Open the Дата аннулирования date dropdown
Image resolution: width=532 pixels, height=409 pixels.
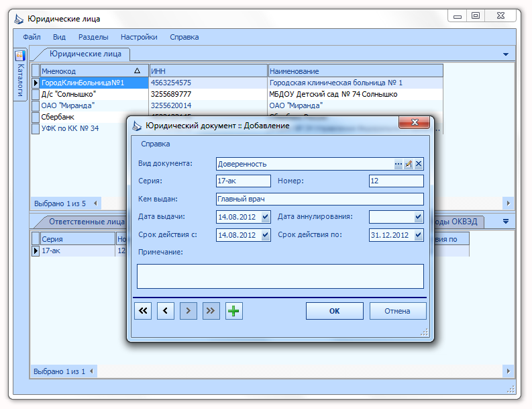point(419,217)
